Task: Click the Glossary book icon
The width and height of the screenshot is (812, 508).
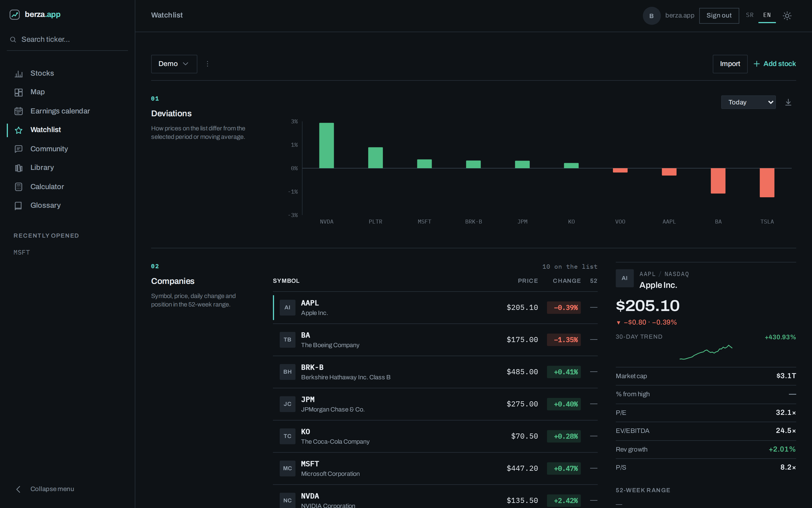Action: 18,206
